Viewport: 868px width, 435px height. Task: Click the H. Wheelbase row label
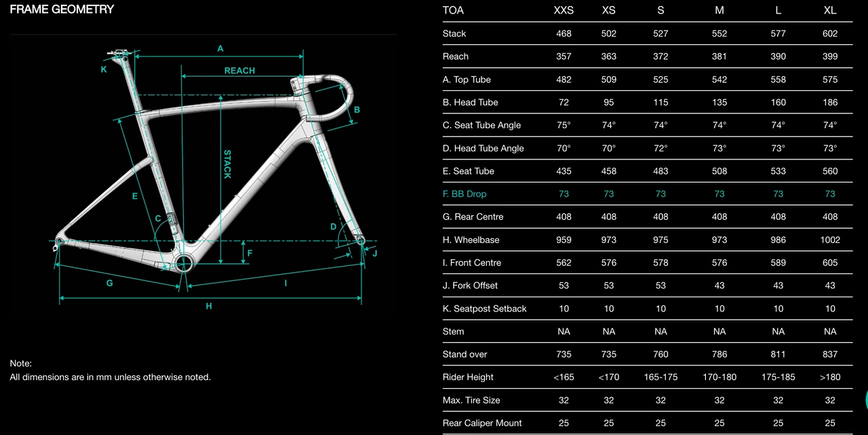point(471,240)
